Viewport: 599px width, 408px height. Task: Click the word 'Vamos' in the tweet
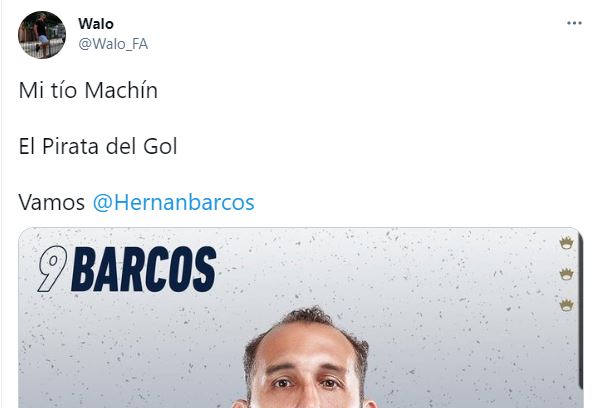tap(52, 202)
